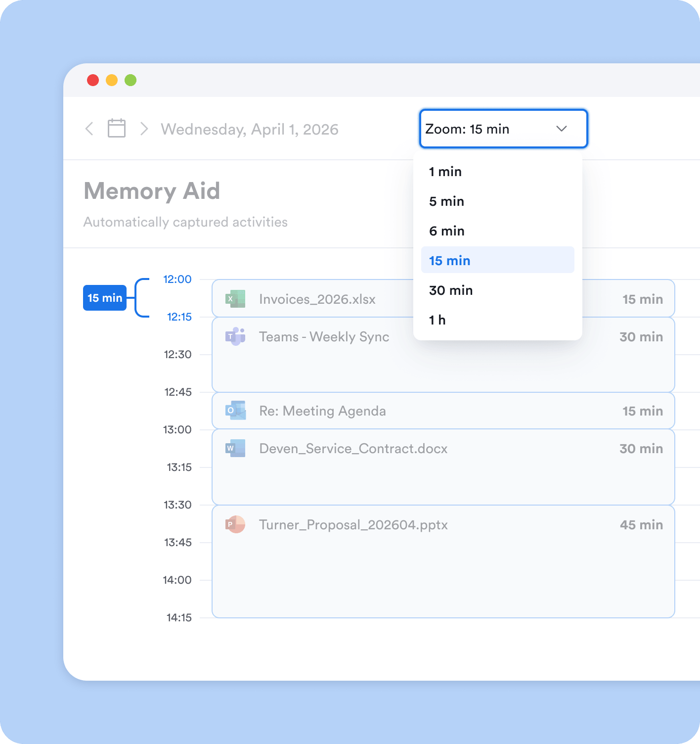The width and height of the screenshot is (700, 744).
Task: Click the 15 min duration of Re: Meeting Agenda
Action: click(x=643, y=411)
